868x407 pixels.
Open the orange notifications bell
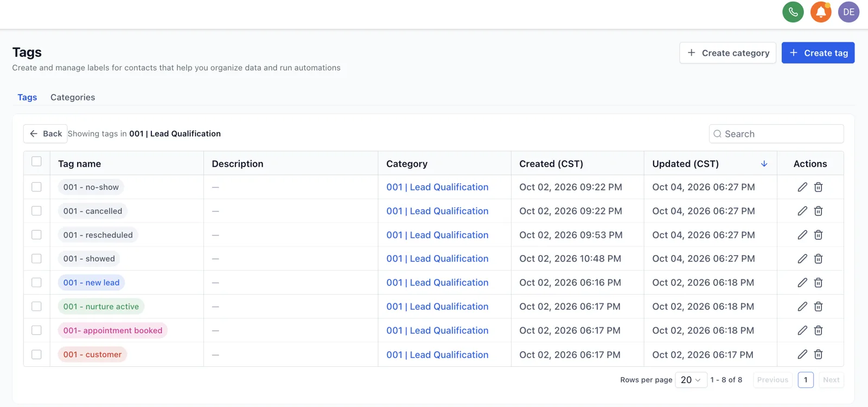coord(821,12)
